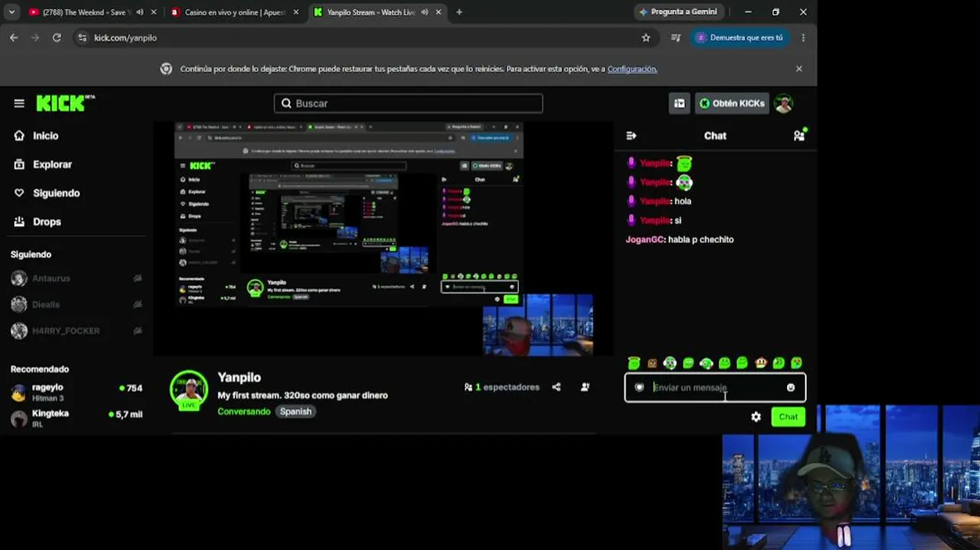Switch to The Weeknd YouTube tab
The image size is (980, 550).
tap(85, 12)
